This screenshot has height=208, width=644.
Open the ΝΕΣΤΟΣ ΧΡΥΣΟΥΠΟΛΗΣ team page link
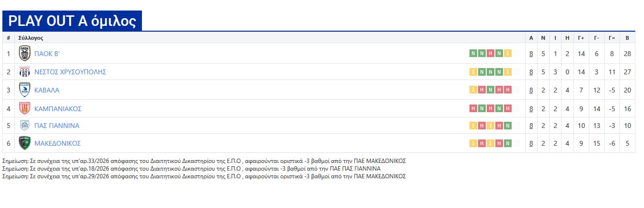pyautogui.click(x=70, y=72)
